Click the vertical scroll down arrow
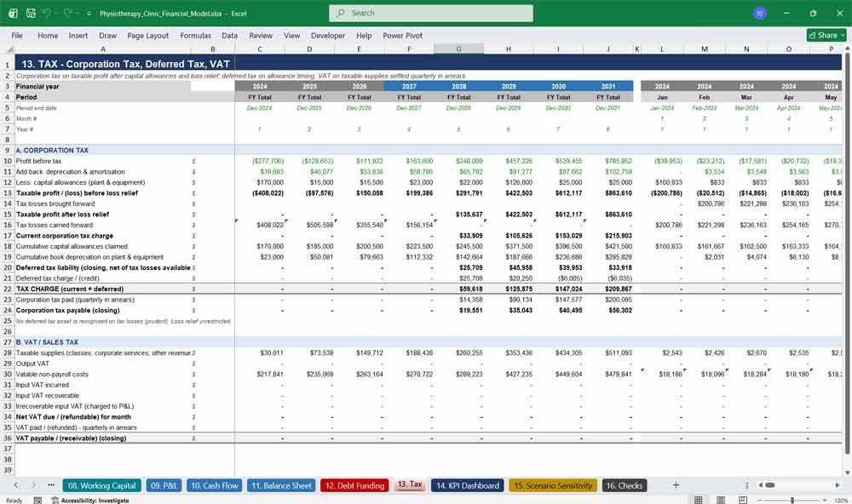This screenshot has height=504, width=852. [847, 472]
